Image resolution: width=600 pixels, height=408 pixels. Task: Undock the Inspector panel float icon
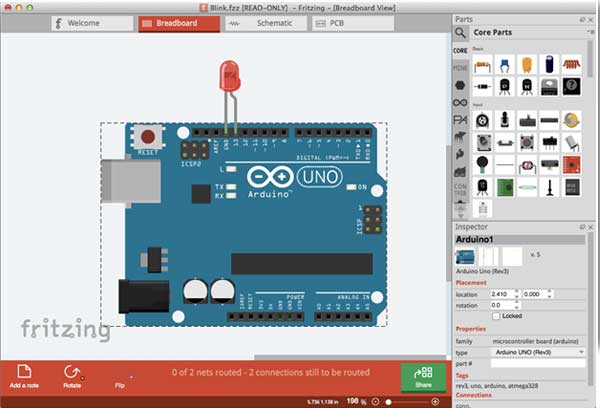[x=582, y=227]
